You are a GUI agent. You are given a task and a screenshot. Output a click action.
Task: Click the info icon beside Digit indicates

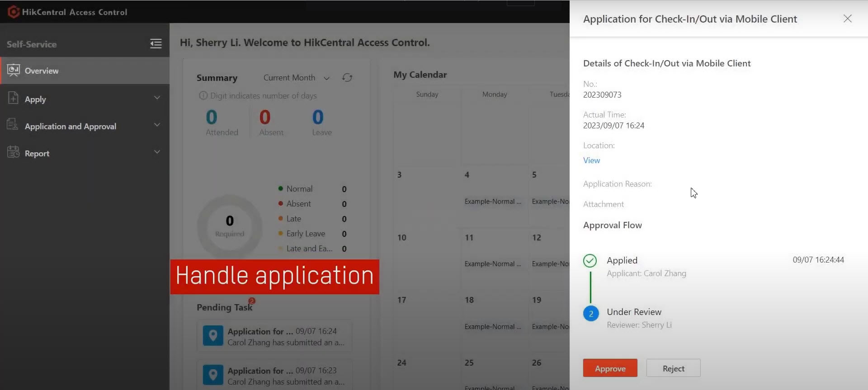203,96
